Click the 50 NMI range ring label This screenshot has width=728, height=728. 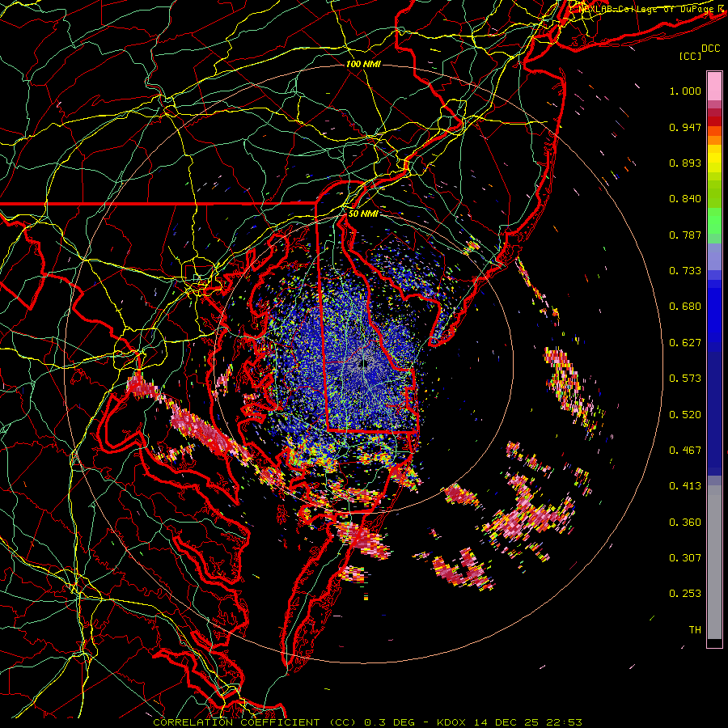(x=363, y=214)
